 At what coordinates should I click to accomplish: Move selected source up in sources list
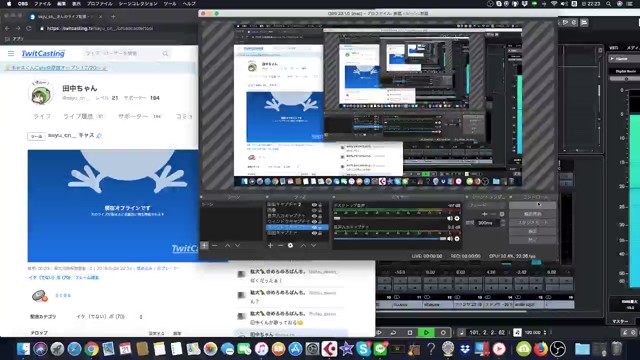(303, 245)
